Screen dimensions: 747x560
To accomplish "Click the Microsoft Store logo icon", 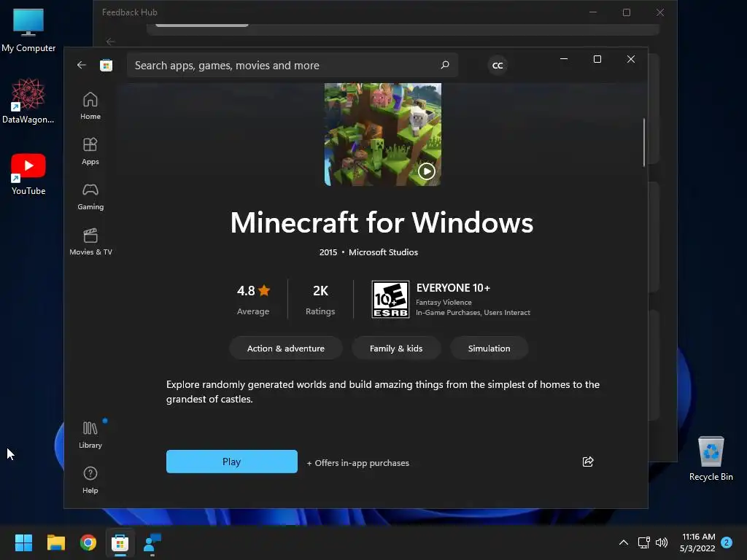I will click(107, 65).
